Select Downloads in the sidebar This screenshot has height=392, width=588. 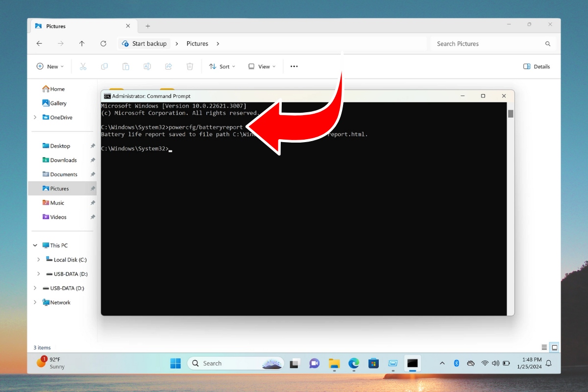click(59, 160)
